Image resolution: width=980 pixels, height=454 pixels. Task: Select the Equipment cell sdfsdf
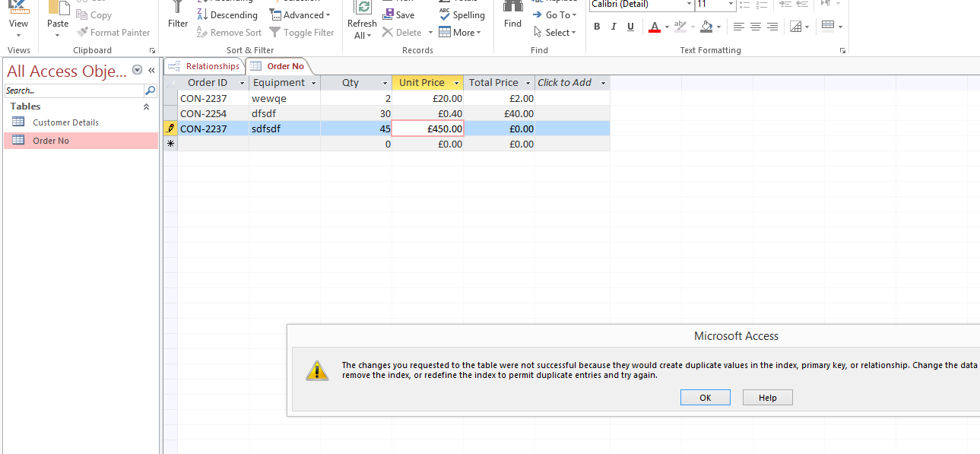pos(284,129)
